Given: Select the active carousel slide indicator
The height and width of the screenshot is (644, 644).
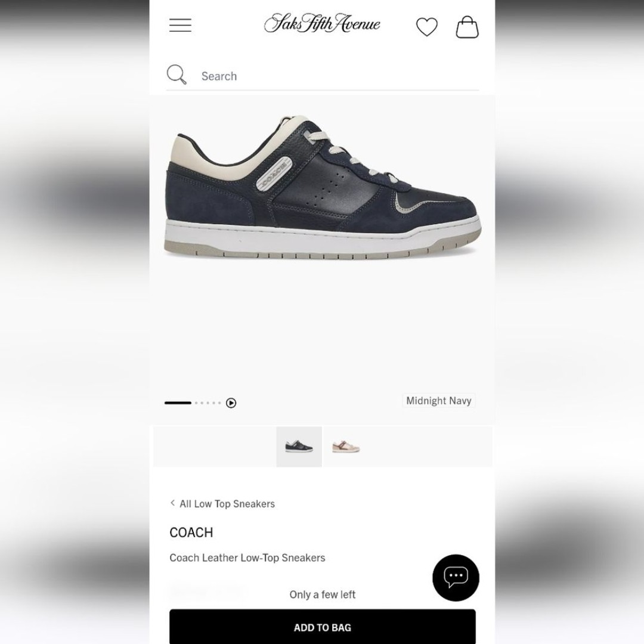Looking at the screenshot, I should point(178,403).
